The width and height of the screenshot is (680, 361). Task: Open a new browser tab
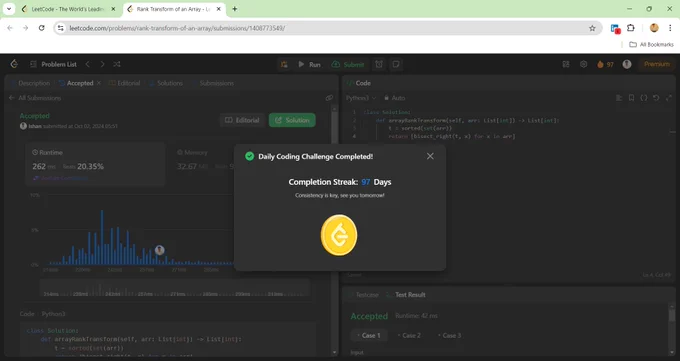(x=235, y=9)
